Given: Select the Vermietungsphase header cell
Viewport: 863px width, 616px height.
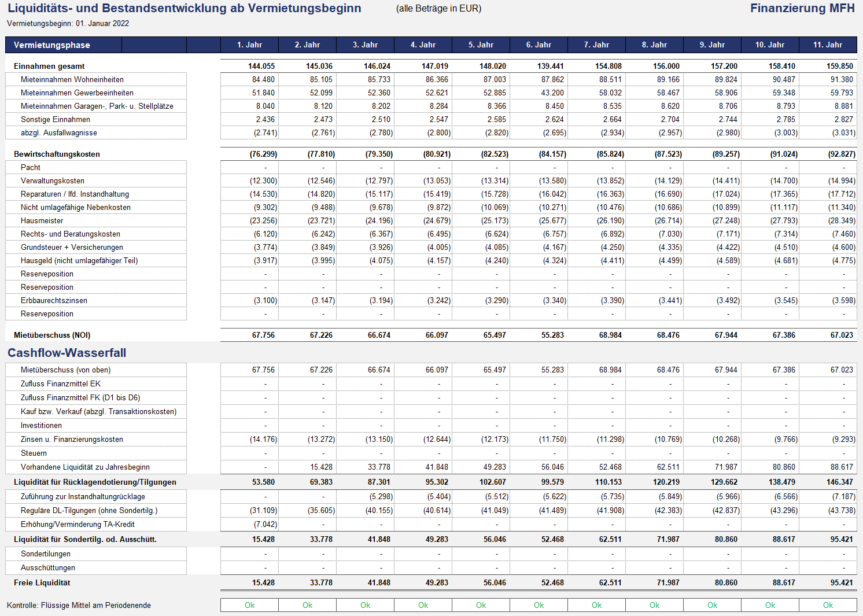Looking at the screenshot, I should 64,45.
